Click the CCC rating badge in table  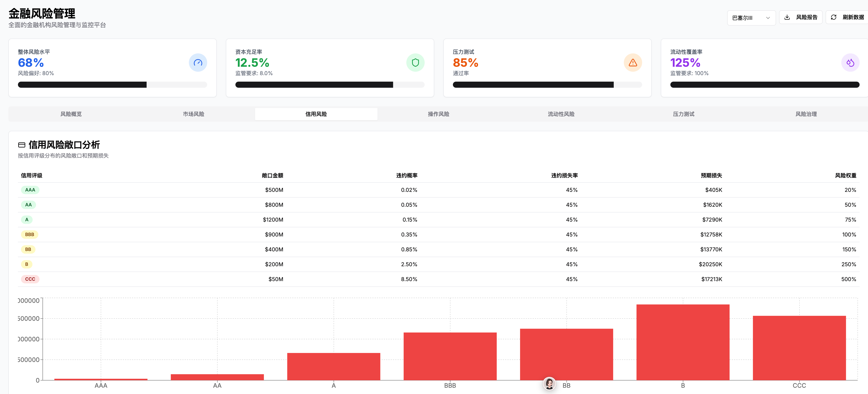30,279
